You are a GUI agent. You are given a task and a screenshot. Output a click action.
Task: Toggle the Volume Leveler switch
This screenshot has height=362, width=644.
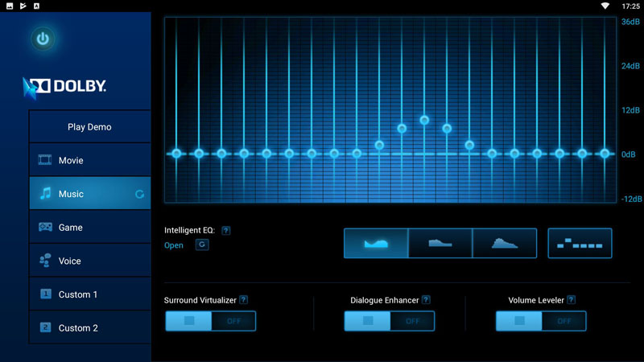point(541,321)
